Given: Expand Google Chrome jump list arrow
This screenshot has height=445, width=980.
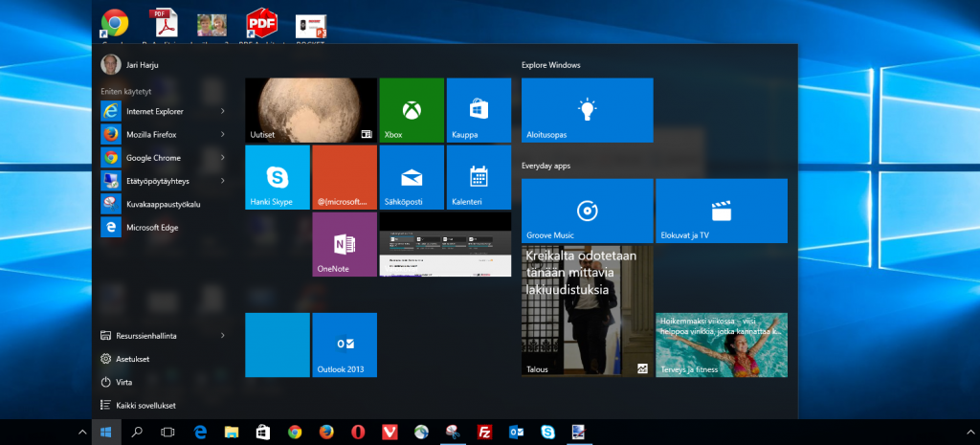Looking at the screenshot, I should (222, 158).
